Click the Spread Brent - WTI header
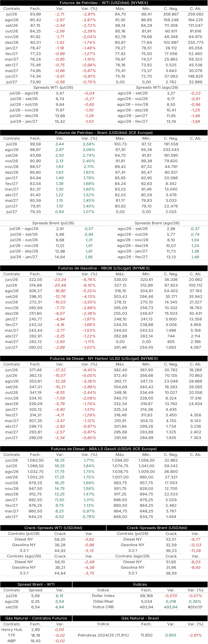 tap(36, 584)
